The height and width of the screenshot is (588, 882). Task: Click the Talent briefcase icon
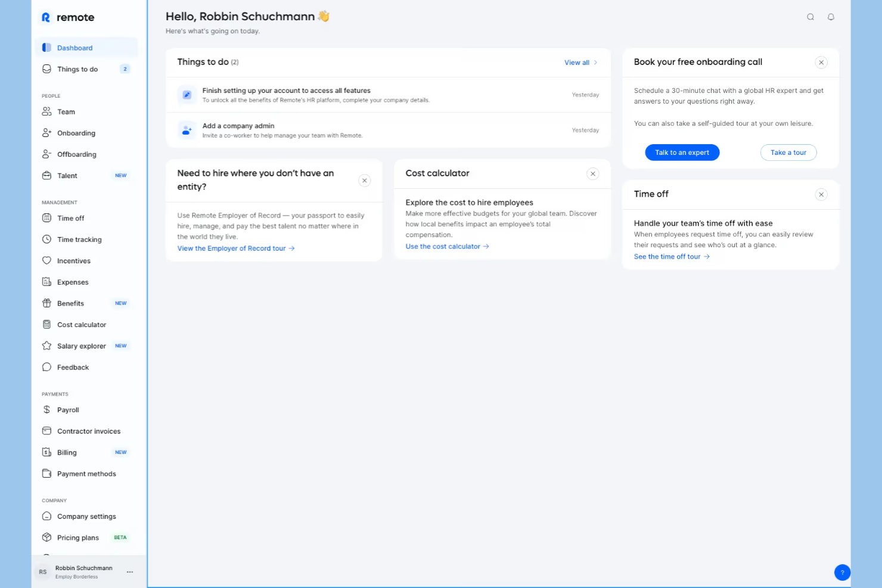coord(46,176)
